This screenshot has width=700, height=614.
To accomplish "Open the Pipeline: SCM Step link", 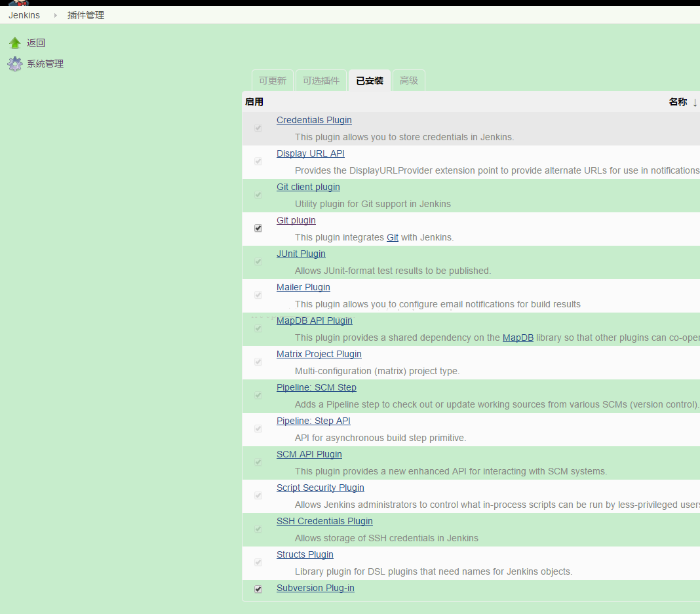I will point(316,387).
